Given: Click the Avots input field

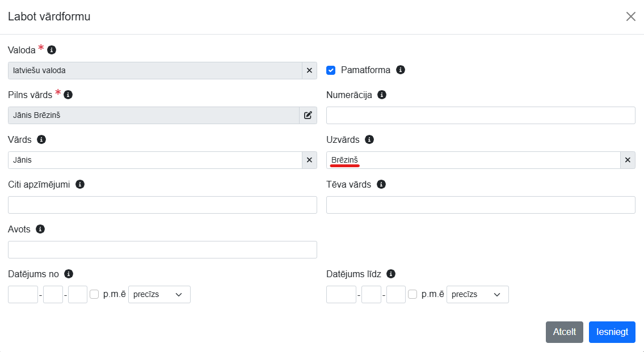Looking at the screenshot, I should (162, 249).
